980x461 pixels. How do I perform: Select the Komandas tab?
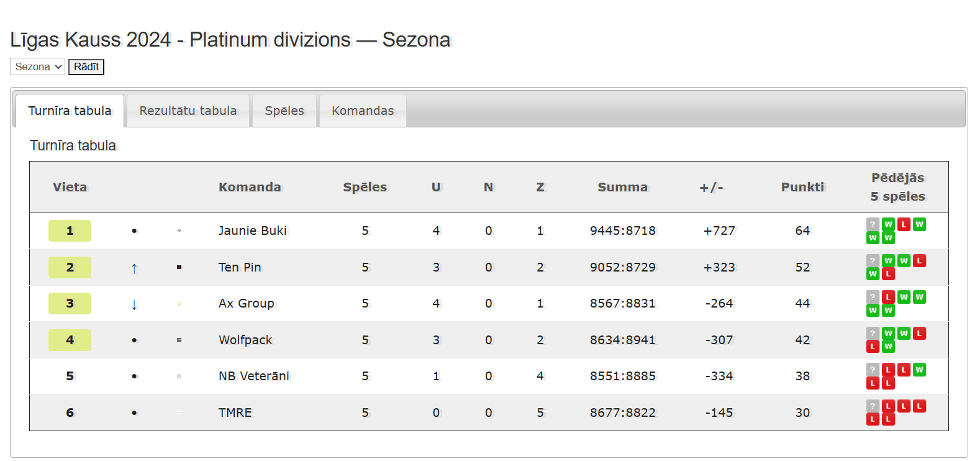[x=363, y=111]
